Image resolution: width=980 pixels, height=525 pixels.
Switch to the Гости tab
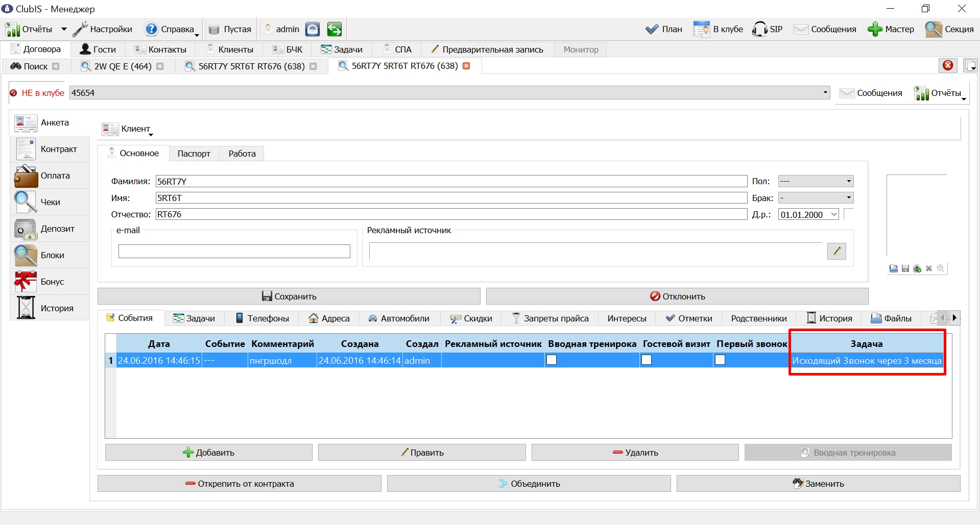(98, 49)
